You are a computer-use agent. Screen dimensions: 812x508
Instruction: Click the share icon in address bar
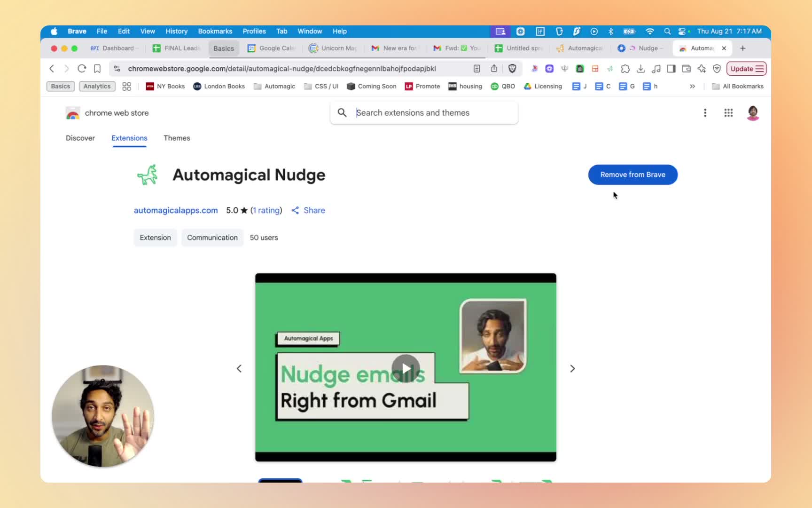[x=494, y=69]
